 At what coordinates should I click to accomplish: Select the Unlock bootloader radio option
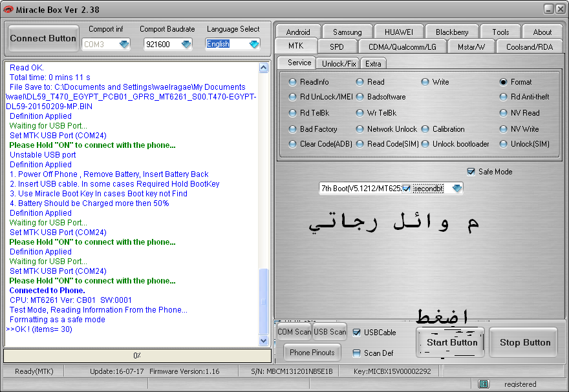(x=425, y=144)
